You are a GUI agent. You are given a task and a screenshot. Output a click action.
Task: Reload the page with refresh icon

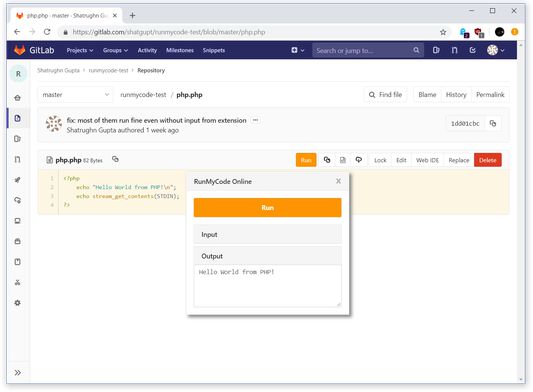(47, 32)
